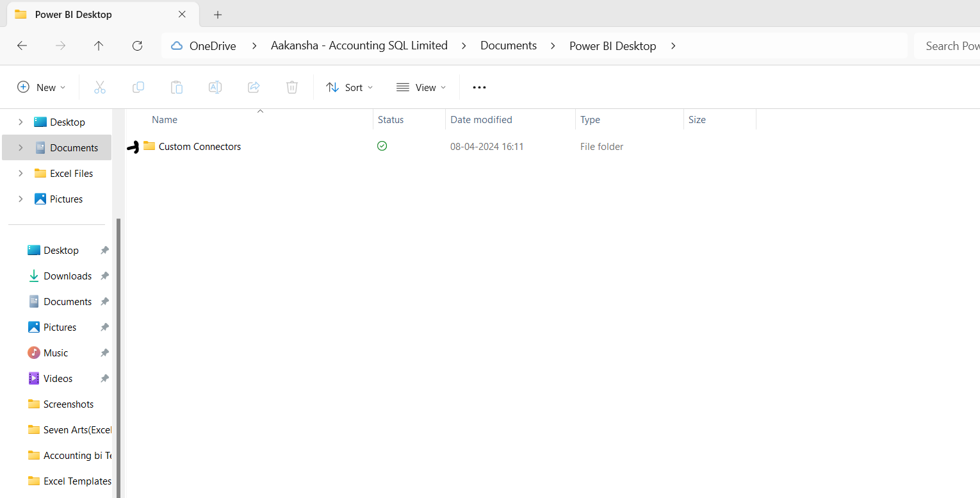Expand the Documents tree node chevron
The image size is (980, 498).
point(20,147)
